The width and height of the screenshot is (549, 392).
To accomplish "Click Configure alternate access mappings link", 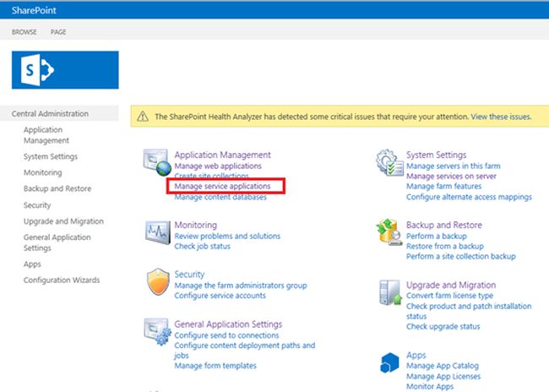I will [469, 197].
